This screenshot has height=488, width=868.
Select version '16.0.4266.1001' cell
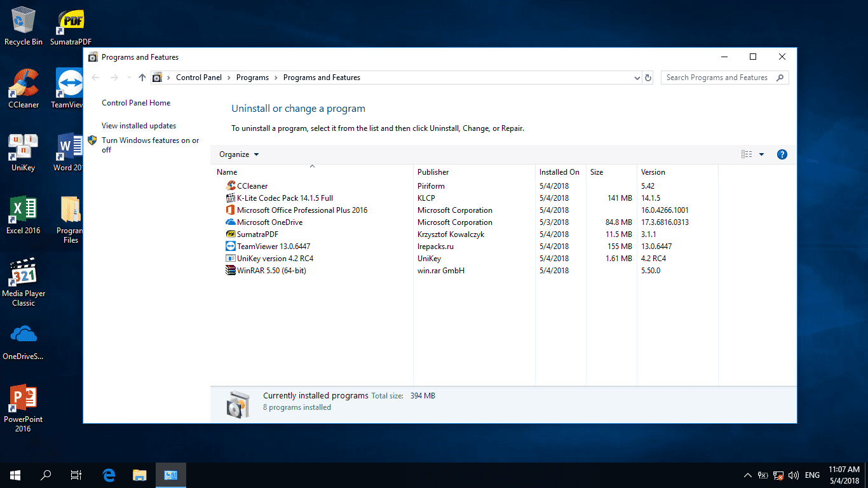pyautogui.click(x=665, y=210)
